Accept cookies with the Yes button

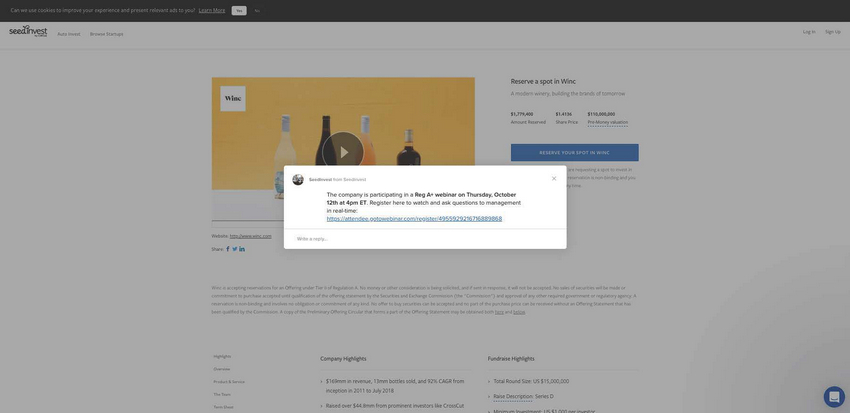(239, 10)
